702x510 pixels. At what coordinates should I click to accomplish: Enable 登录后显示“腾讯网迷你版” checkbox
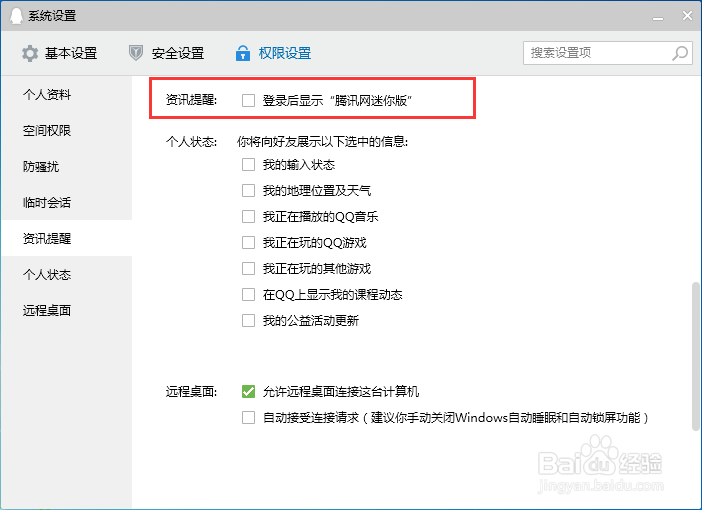click(x=248, y=100)
